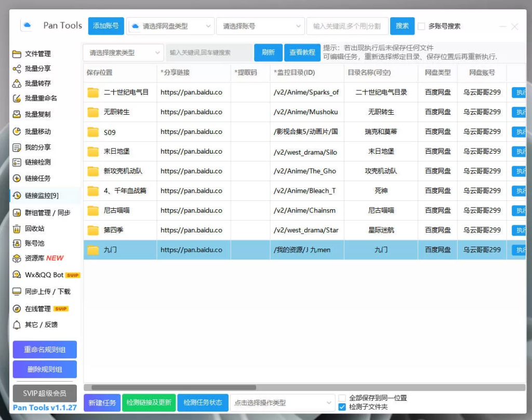Image resolution: width=532 pixels, height=420 pixels.
Task: Click folder icon of 无职转生 row
Action: coord(93,112)
